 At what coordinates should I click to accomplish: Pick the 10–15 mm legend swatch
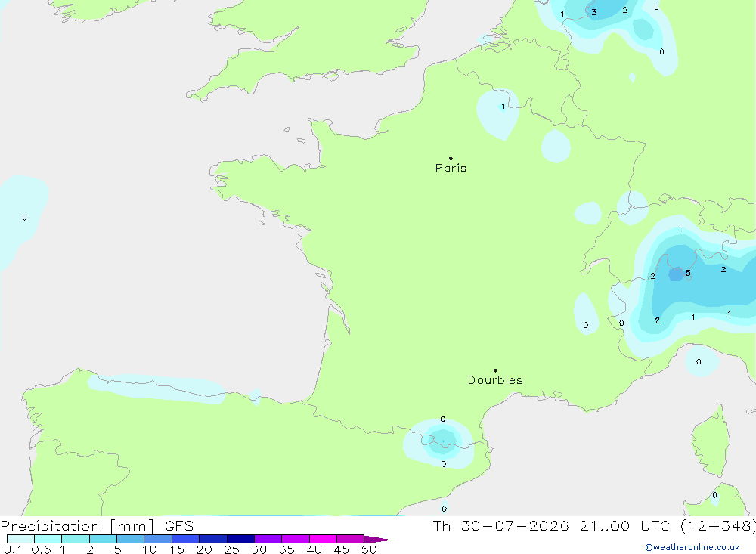[x=158, y=539]
